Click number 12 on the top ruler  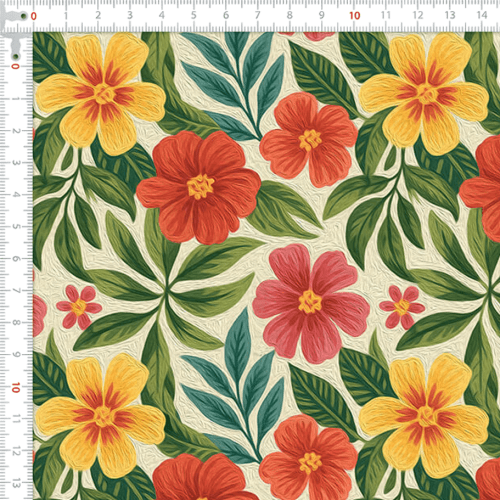[x=418, y=15]
